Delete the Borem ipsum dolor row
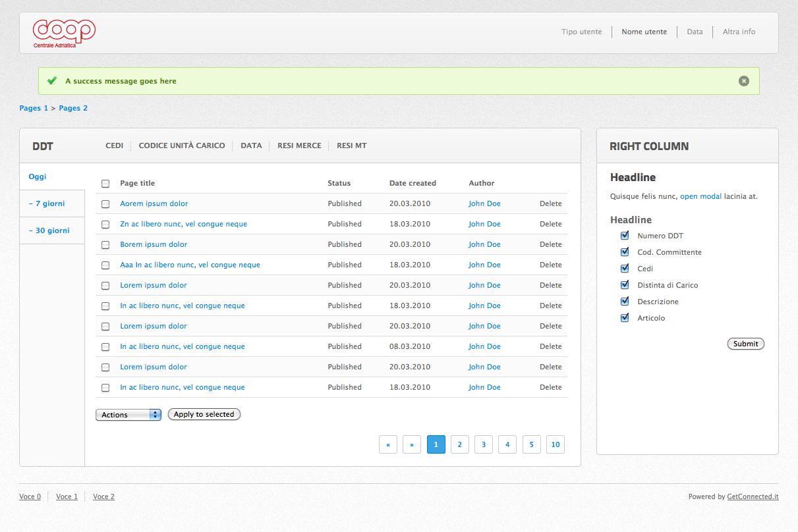Screen dimensions: 798x532 551,245
